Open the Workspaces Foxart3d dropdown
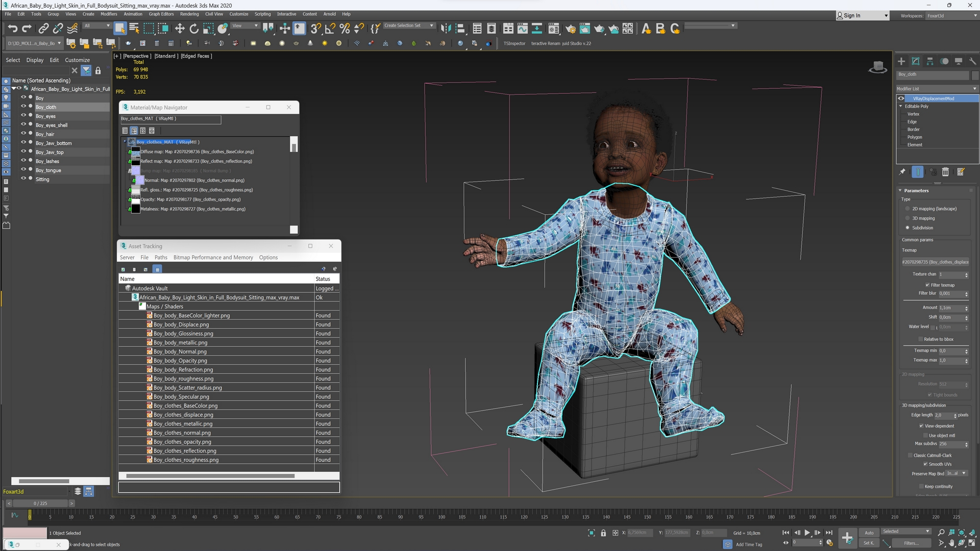This screenshot has width=980, height=551. 951,16
